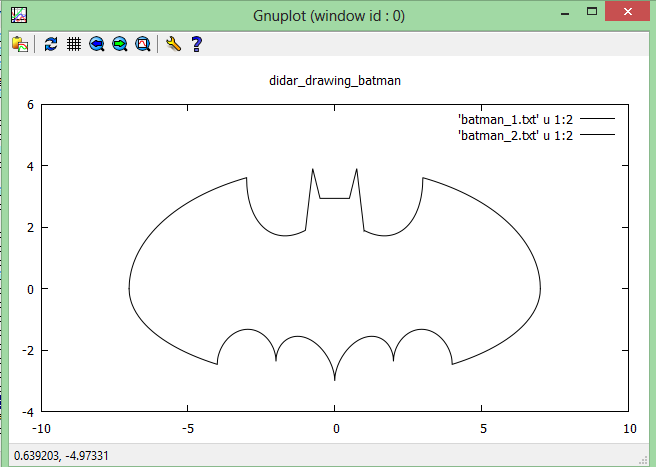Maximize the Gnuplot window
Screen dimensions: 656x467
click(592, 12)
